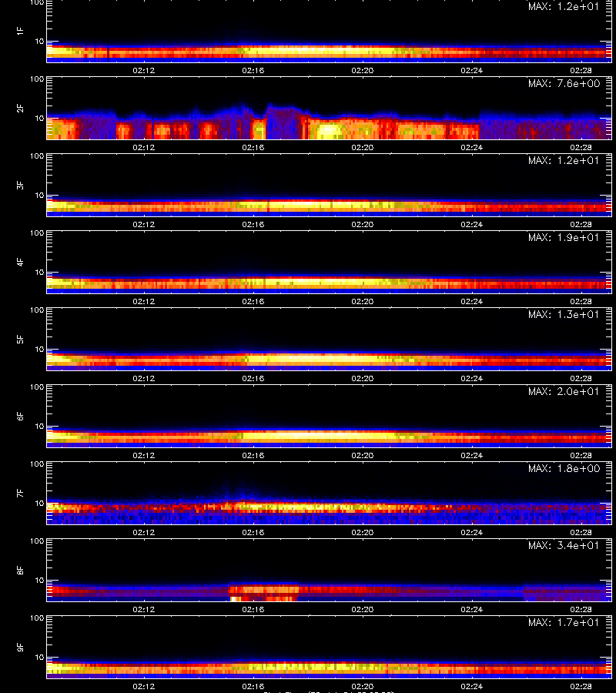Image resolution: width=616 pixels, height=693 pixels.
Task: Click the 02:28 tick label under the 6F panel
Action: pos(581,455)
